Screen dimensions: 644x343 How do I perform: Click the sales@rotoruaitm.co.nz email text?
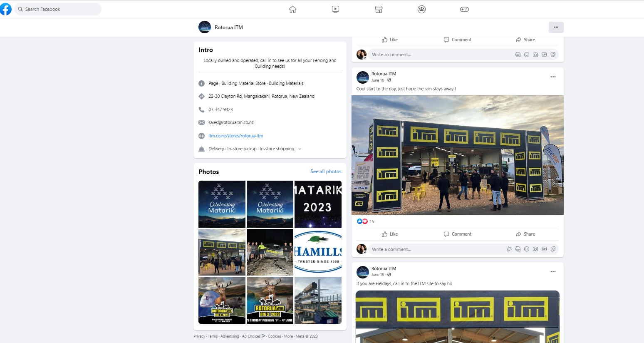tap(231, 122)
